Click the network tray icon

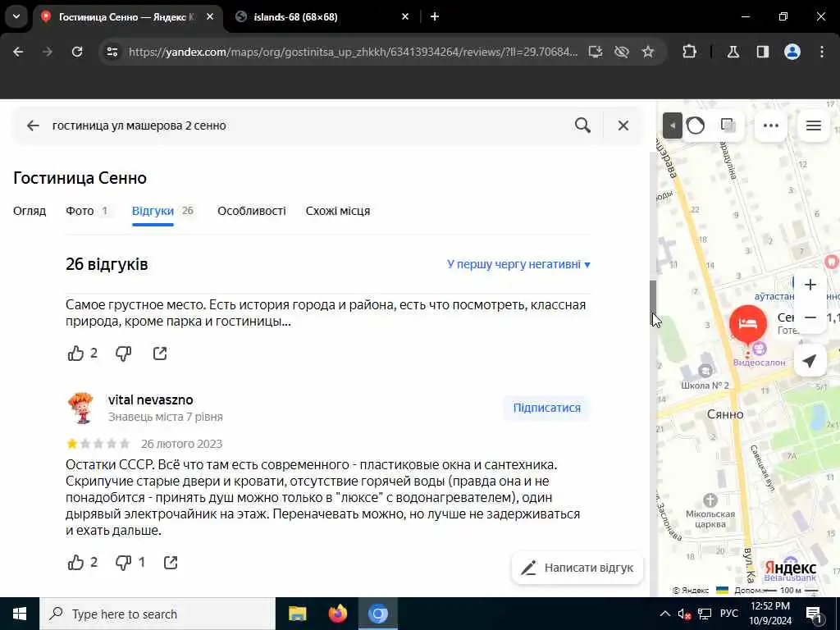coord(705,614)
